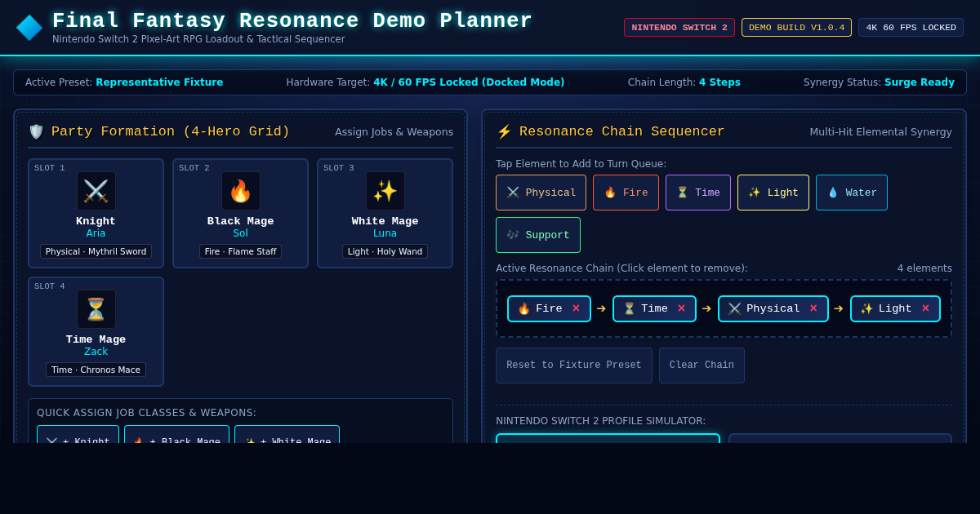Image resolution: width=980 pixels, height=514 pixels.
Task: Click the Assign Jobs & Weapons label
Action: 394,132
